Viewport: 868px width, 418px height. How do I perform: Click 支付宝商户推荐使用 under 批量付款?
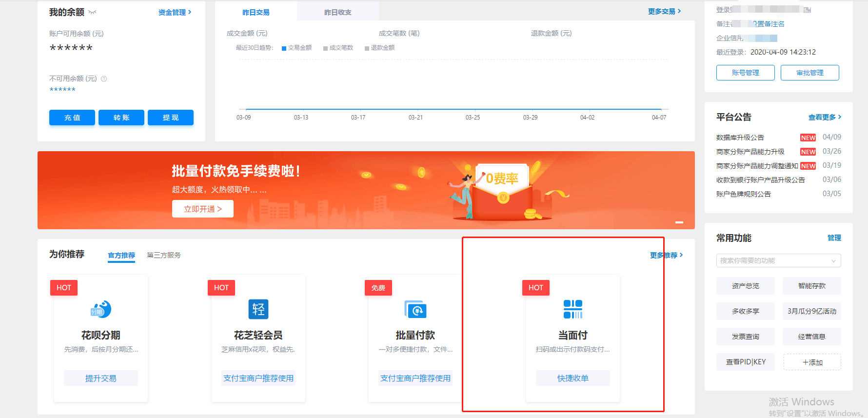coord(415,378)
